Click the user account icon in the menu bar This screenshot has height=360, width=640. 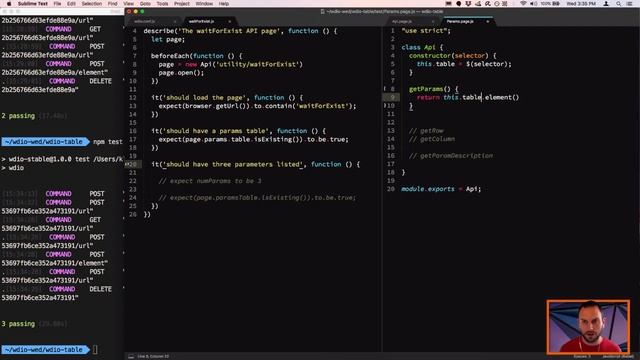tap(606, 4)
